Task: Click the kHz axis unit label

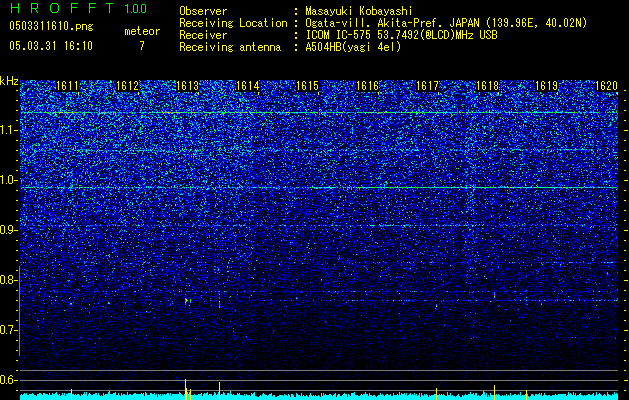Action: tap(9, 81)
